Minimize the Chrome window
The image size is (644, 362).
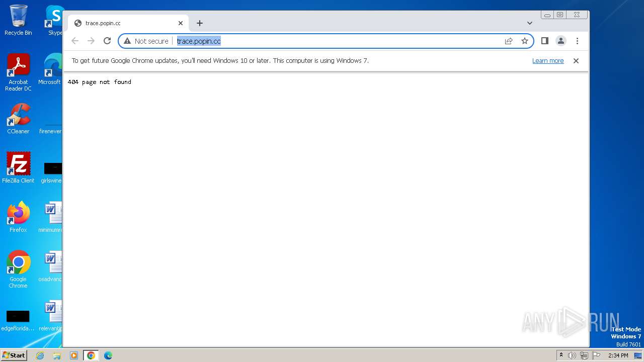(x=547, y=15)
